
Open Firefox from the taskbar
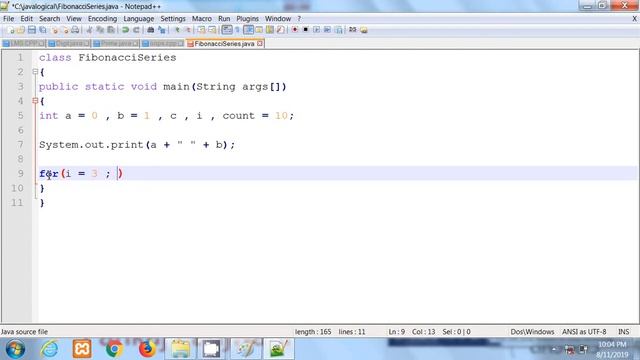(x=147, y=349)
